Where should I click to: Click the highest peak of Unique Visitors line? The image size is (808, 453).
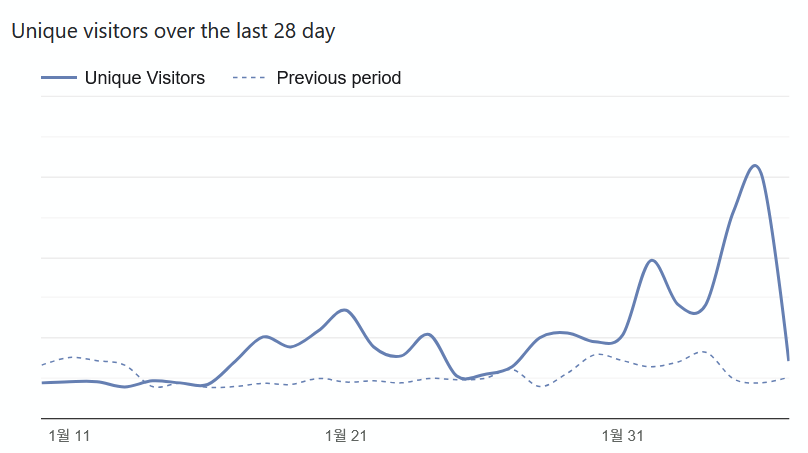755,166
